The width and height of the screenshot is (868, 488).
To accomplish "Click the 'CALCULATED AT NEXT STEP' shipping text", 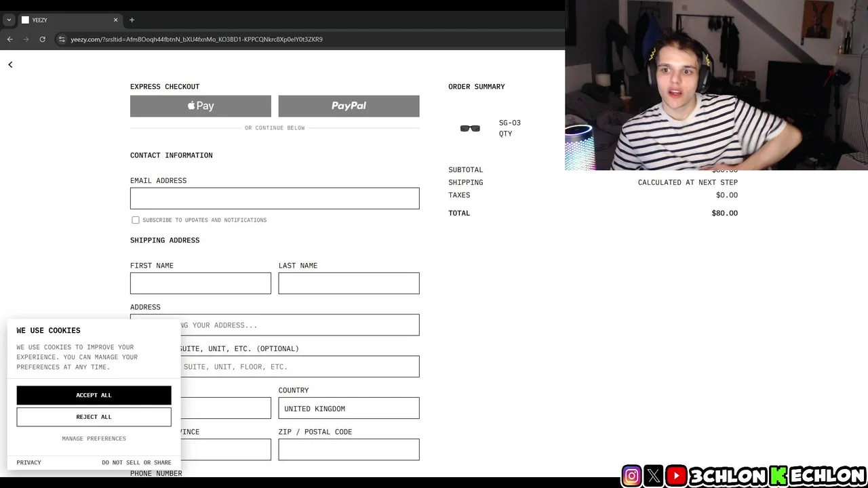I will pyautogui.click(x=688, y=182).
